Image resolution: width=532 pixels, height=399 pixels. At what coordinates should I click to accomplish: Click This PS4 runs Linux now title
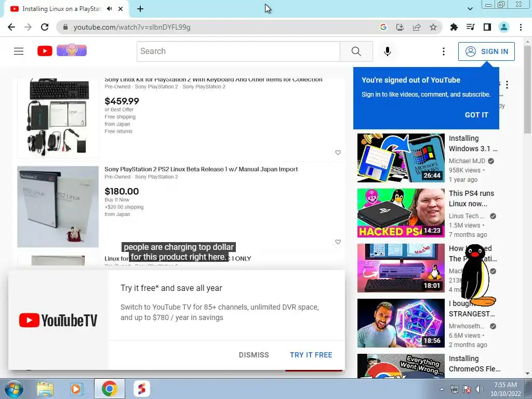471,198
